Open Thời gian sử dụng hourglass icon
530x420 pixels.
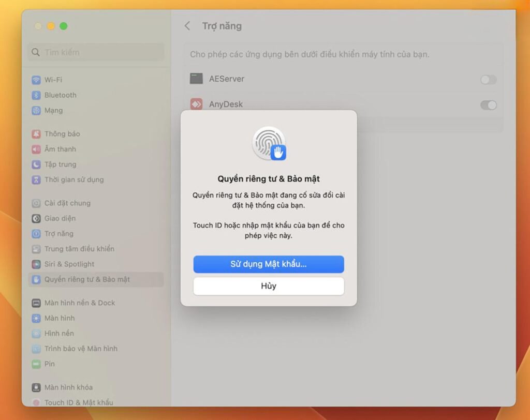tap(36, 179)
